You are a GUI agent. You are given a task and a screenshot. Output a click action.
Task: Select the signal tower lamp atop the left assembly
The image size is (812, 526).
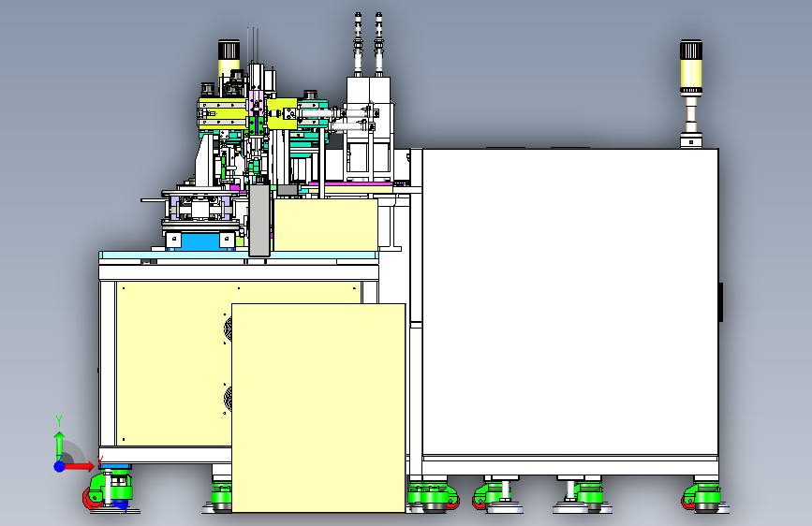click(229, 57)
